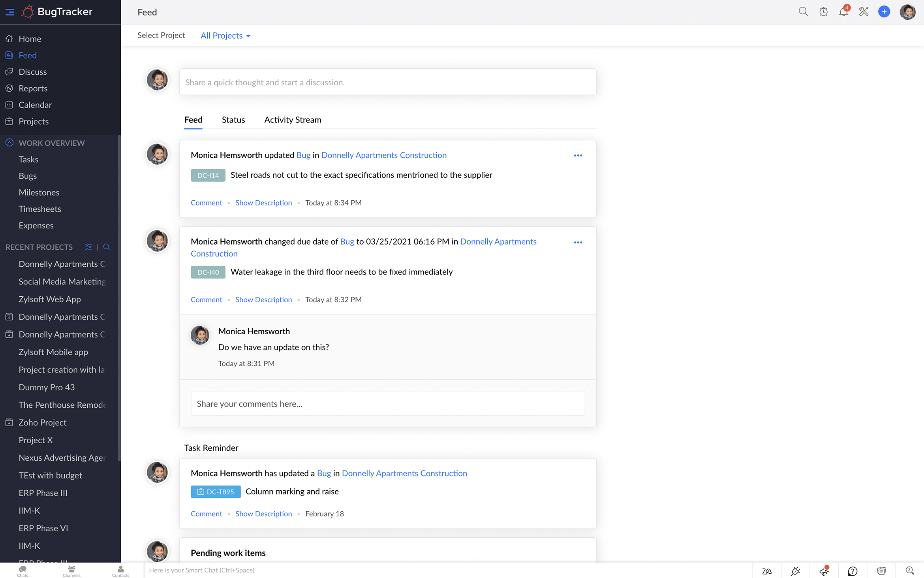Search recent projects with magnifier icon
924x578 pixels.
pos(107,247)
